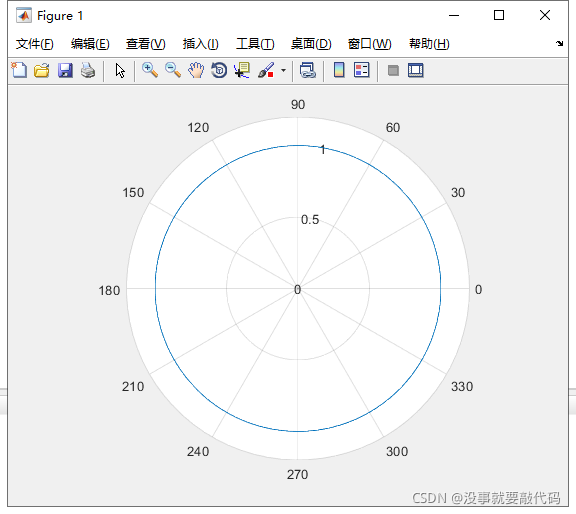Click the MATLAB logo in title bar
The width and height of the screenshot is (576, 514).
click(x=24, y=15)
